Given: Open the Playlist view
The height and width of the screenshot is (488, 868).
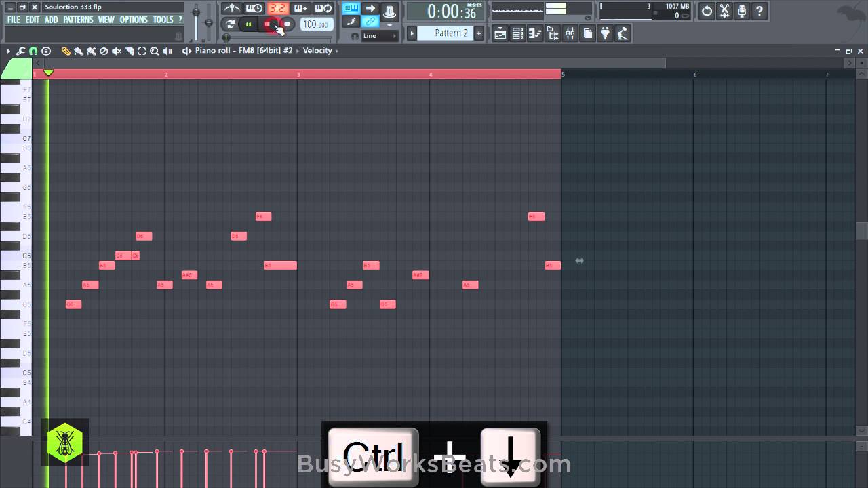Looking at the screenshot, I should (x=500, y=33).
